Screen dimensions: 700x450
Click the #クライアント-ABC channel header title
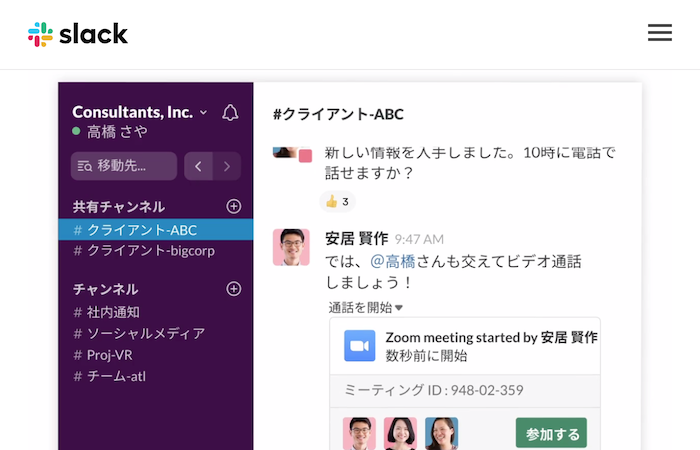(338, 114)
